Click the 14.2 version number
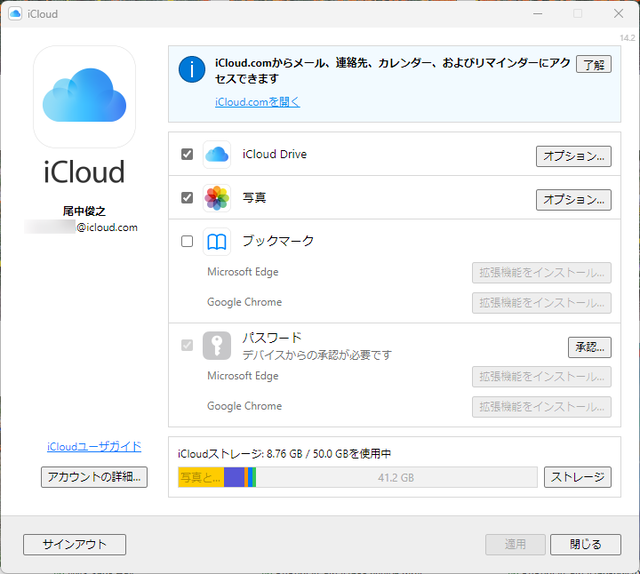The image size is (640, 574). (x=627, y=38)
